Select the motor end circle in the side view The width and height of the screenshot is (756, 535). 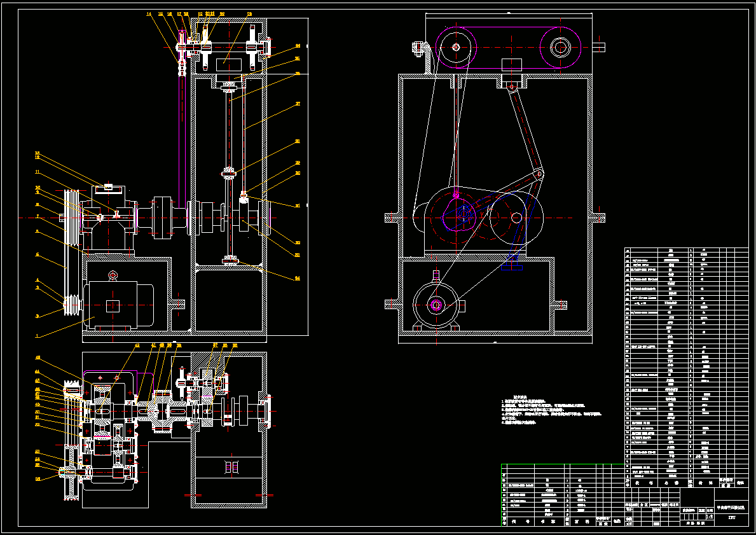point(436,305)
